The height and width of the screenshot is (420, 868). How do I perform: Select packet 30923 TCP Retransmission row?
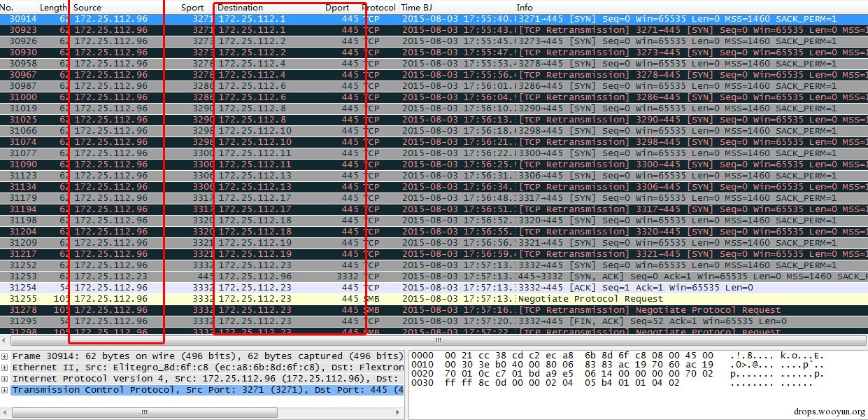pyautogui.click(x=434, y=30)
